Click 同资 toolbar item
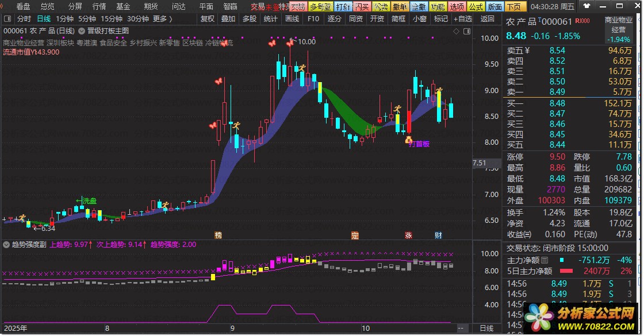The width and height of the screenshot is (644, 336). coord(356,19)
